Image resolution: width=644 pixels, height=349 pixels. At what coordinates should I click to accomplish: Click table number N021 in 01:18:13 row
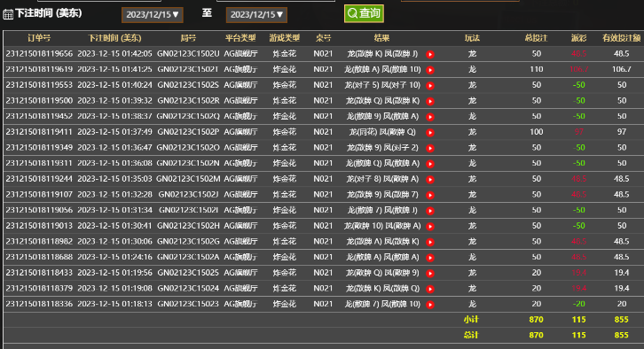tap(323, 304)
